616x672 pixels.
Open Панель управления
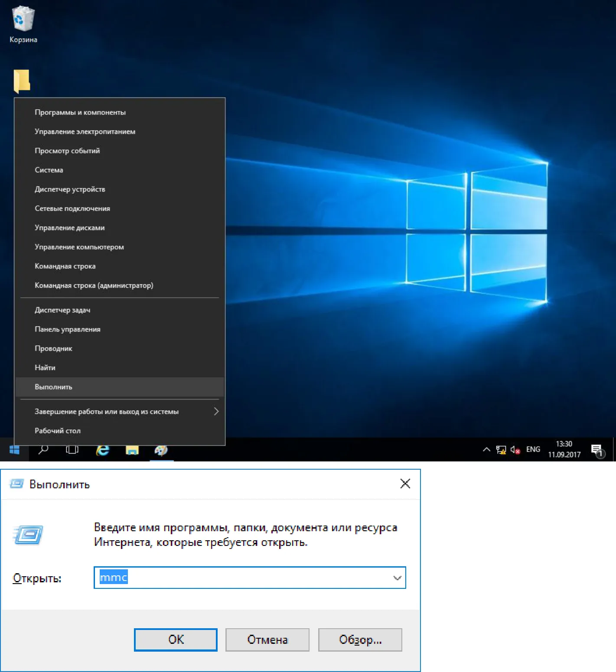click(120, 329)
